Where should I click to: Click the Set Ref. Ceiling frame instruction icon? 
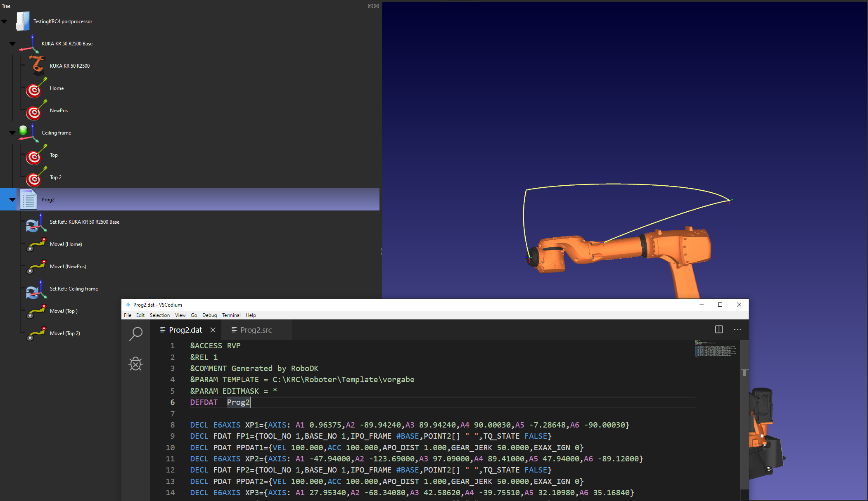click(x=35, y=289)
